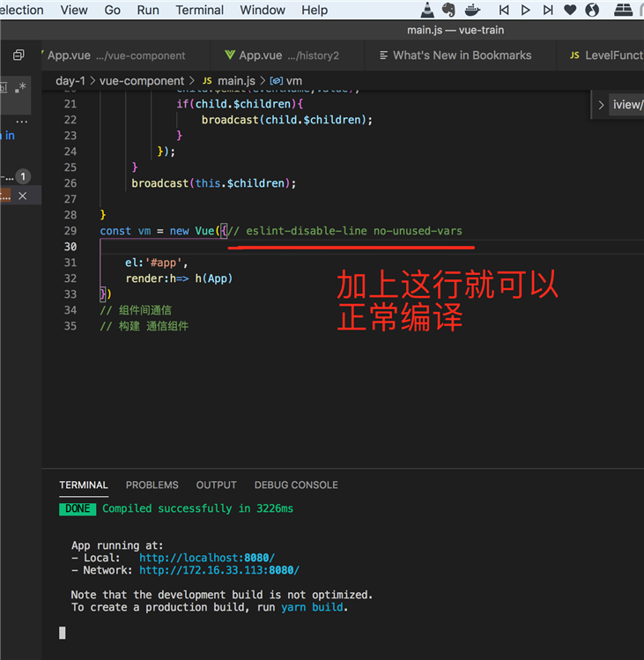The width and height of the screenshot is (644, 660).
Task: Click the Docker whale menu bar icon
Action: pos(472,10)
